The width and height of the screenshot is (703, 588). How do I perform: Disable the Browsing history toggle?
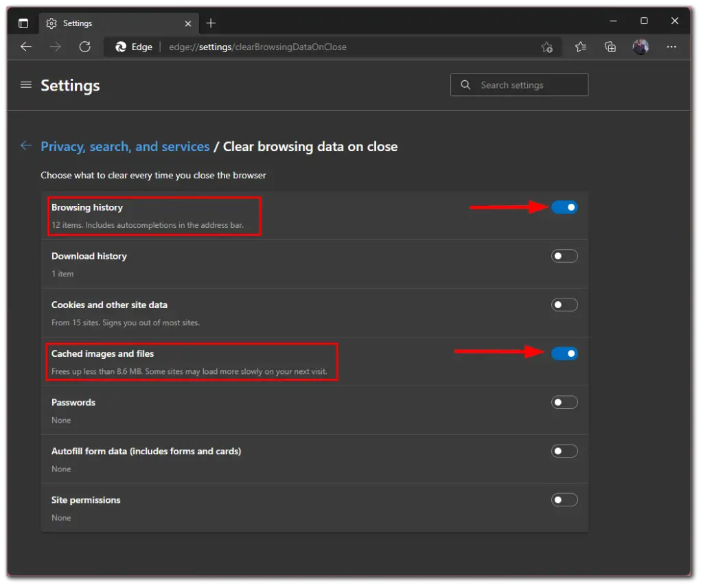tap(564, 207)
